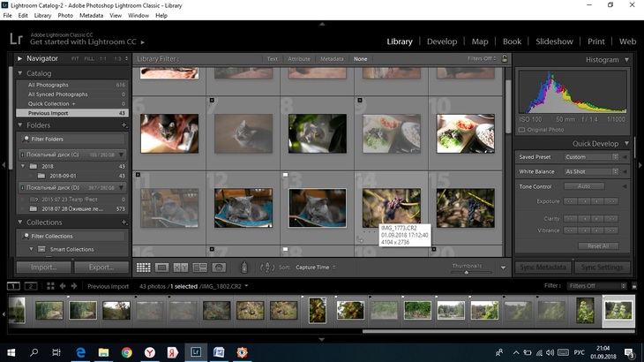Hide the right-hand panels
This screenshot has width=644, height=362.
pyautogui.click(x=640, y=165)
